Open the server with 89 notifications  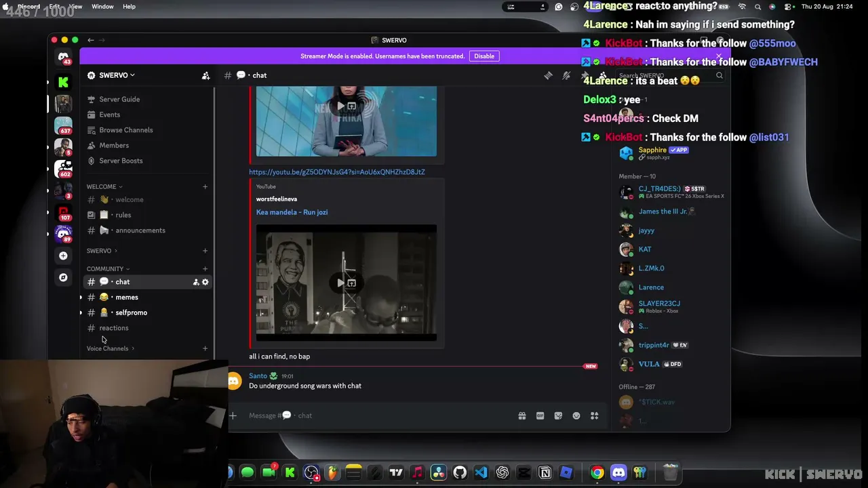coord(63,234)
